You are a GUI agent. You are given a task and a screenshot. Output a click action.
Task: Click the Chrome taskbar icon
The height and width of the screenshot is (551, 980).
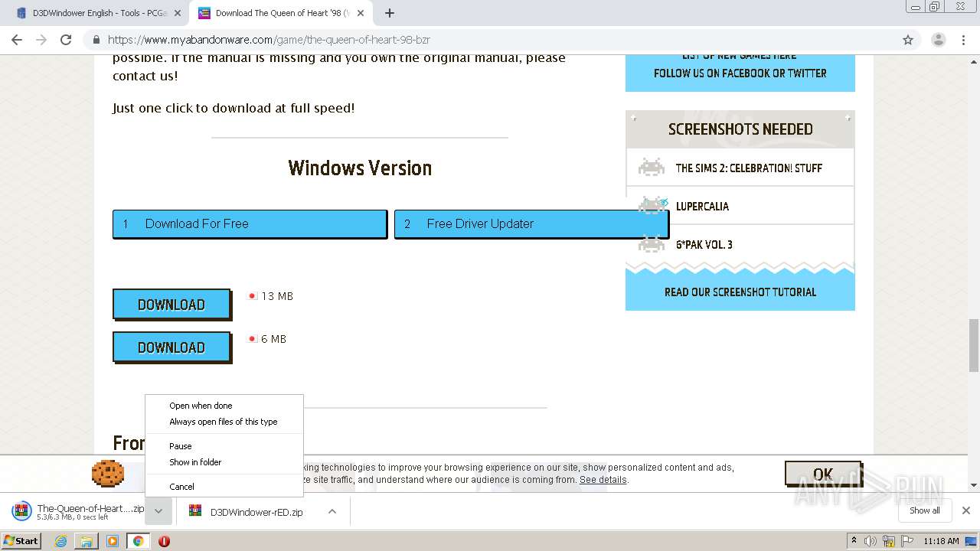point(139,541)
